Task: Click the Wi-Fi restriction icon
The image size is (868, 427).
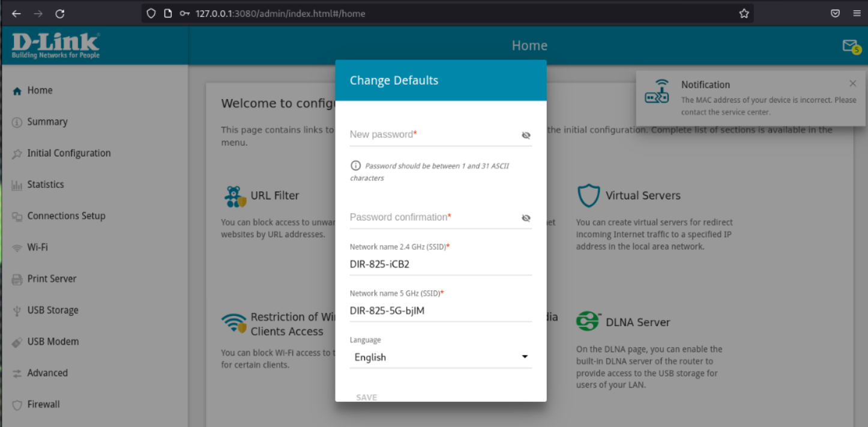Action: (x=234, y=324)
